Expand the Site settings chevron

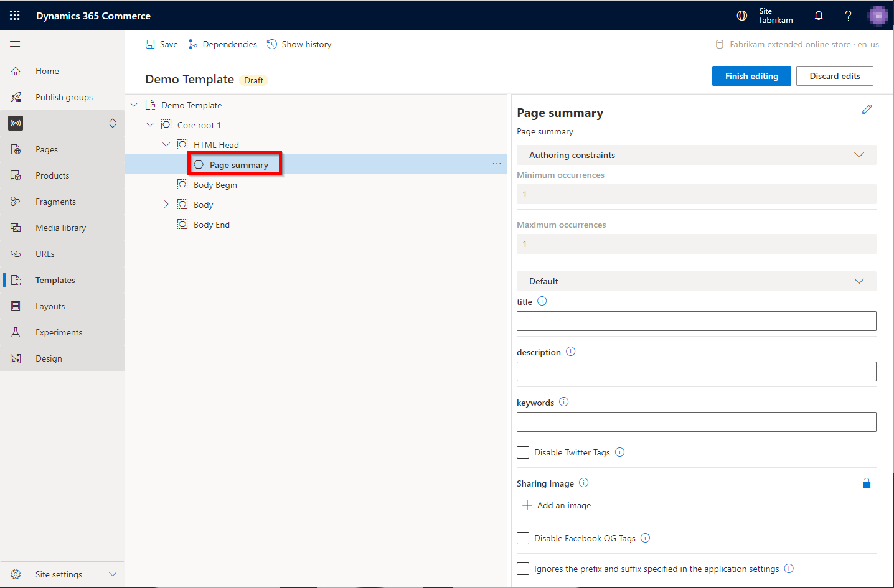pos(113,574)
